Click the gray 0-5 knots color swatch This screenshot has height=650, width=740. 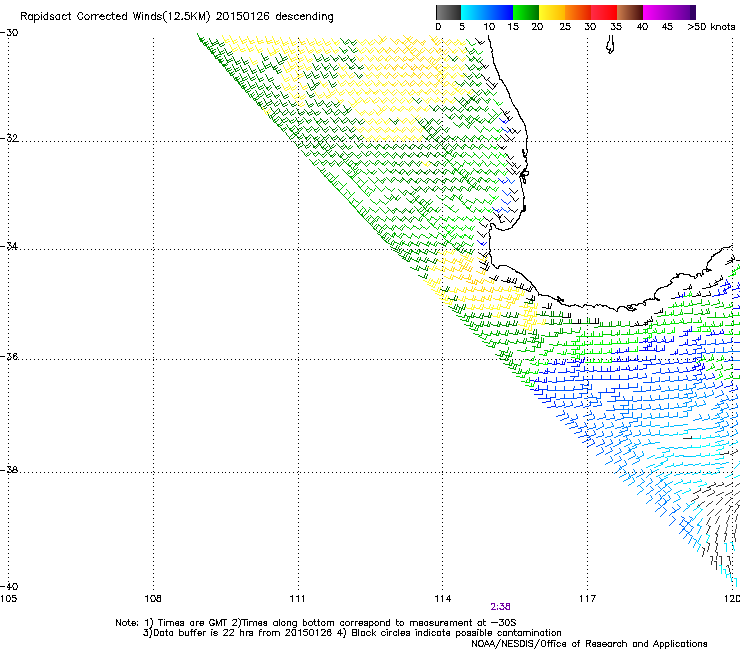[x=448, y=12]
